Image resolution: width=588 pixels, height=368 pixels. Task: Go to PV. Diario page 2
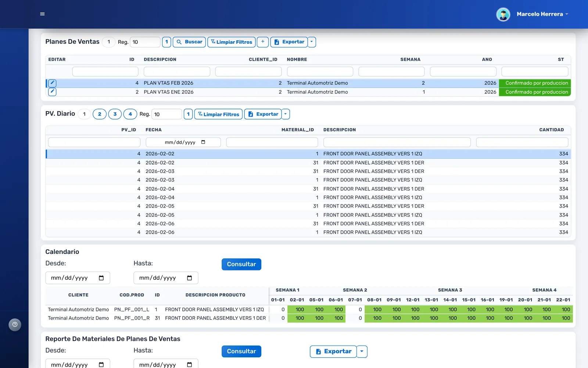[x=100, y=114]
